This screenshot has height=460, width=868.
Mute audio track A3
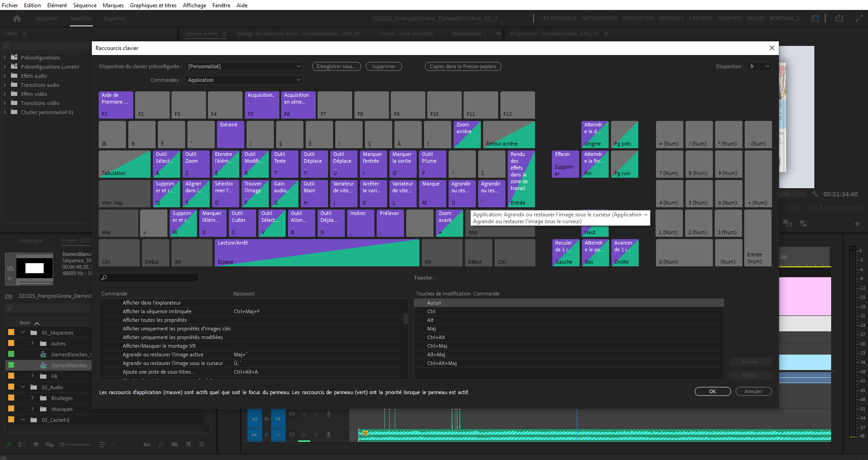coord(304,414)
